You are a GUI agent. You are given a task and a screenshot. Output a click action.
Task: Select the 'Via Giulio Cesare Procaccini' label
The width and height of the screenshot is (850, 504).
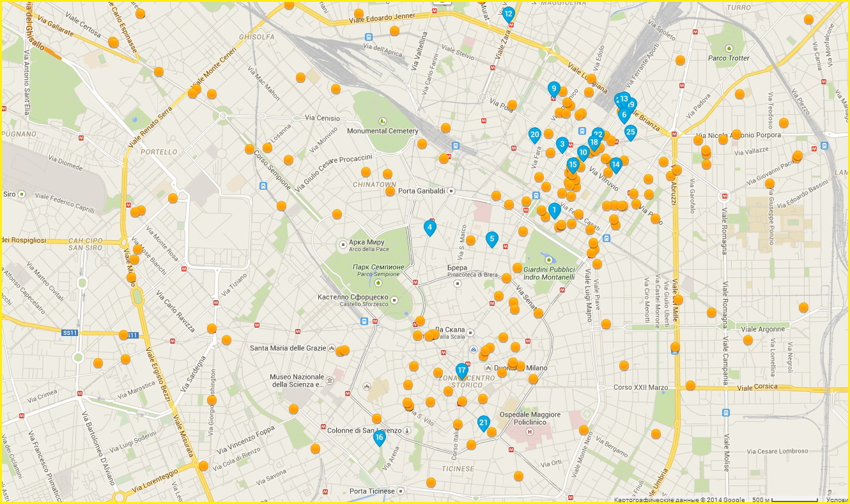[x=335, y=172]
